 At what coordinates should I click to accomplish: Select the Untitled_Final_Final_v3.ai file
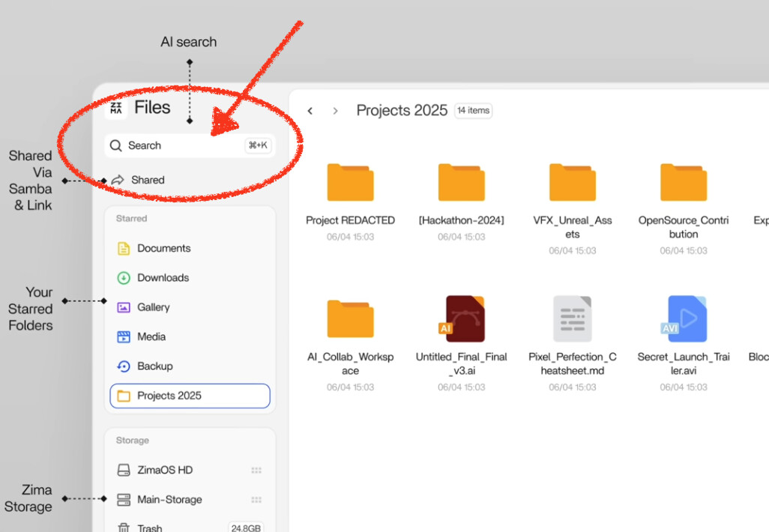461,319
